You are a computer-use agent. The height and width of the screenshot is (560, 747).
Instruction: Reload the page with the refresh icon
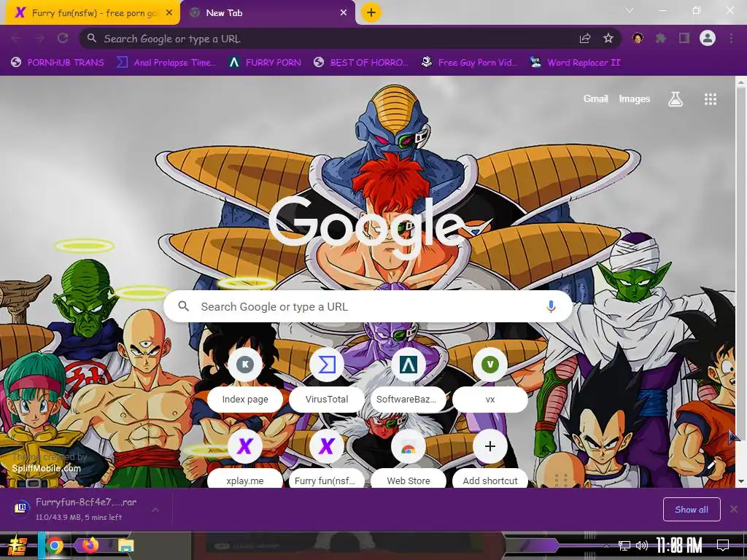click(x=63, y=38)
